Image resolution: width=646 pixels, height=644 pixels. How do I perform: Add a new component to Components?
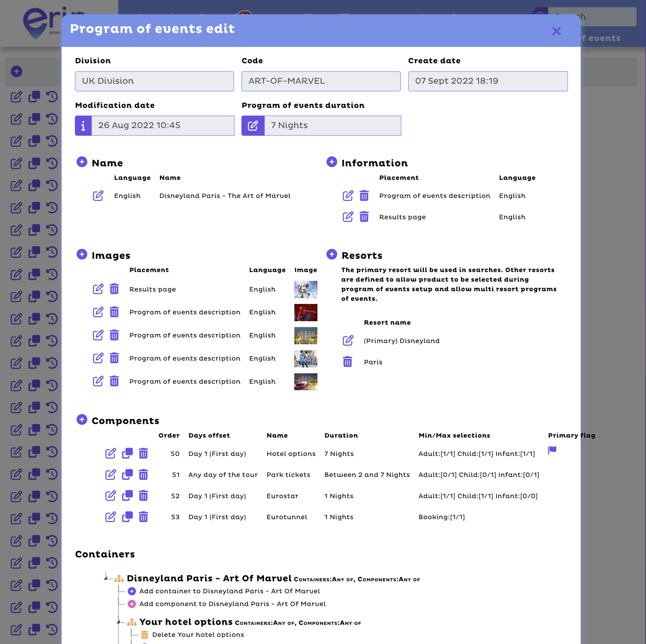pos(82,419)
